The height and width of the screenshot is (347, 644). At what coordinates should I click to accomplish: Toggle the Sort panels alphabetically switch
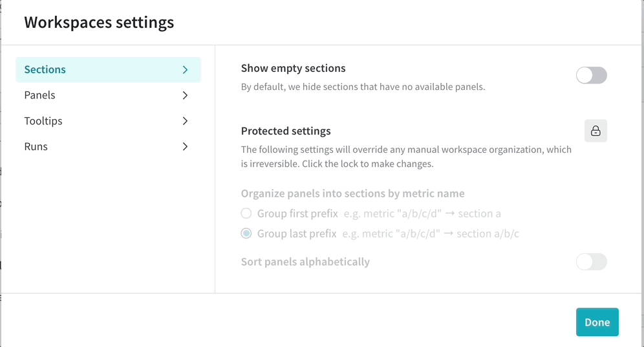click(x=591, y=262)
